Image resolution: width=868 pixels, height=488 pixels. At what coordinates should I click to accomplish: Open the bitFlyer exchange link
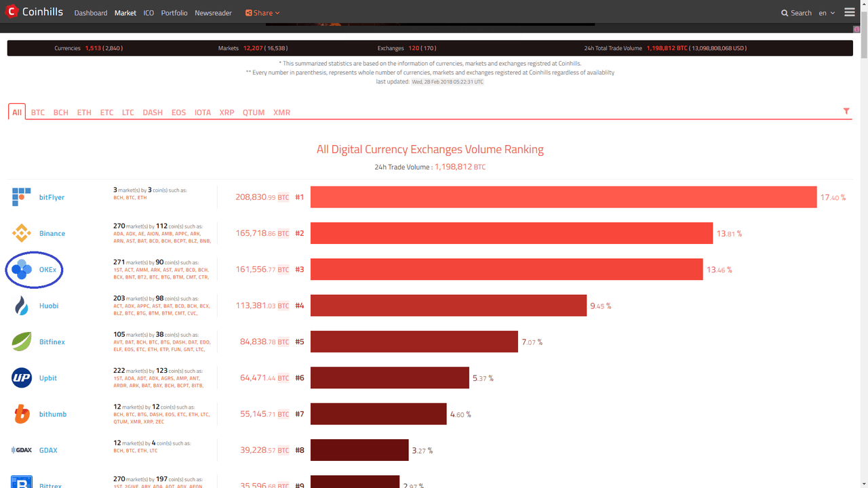click(x=52, y=197)
